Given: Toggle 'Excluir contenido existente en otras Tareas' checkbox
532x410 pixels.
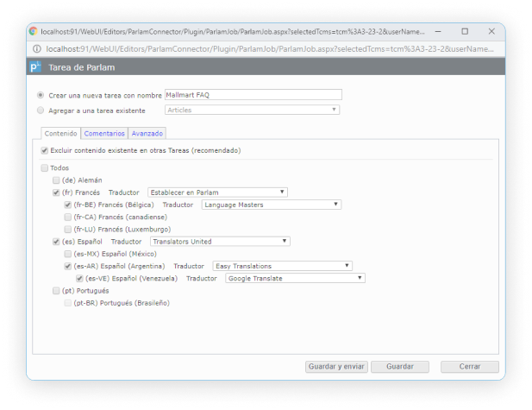Looking at the screenshot, I should [x=45, y=150].
